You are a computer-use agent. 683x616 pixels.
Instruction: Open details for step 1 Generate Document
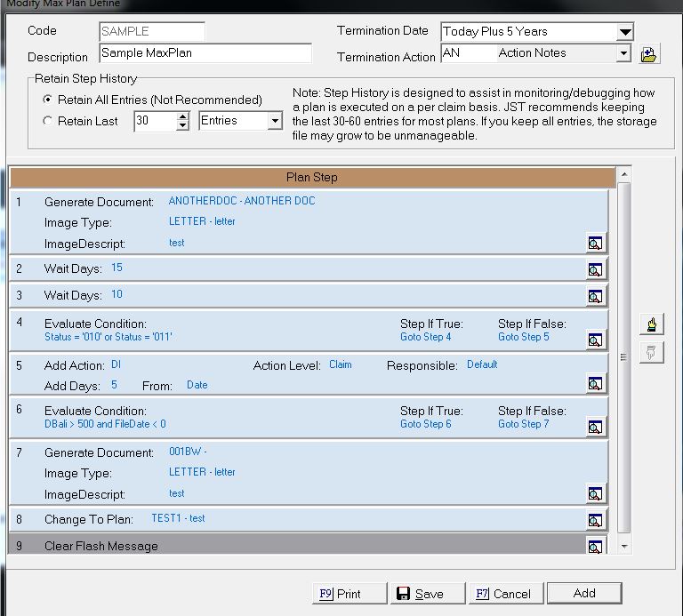[595, 243]
